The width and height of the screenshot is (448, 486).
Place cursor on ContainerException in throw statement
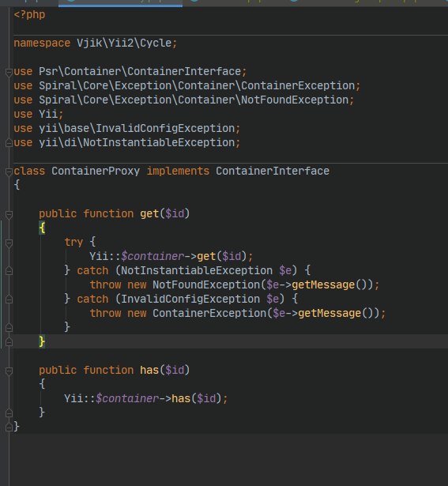[209, 314]
